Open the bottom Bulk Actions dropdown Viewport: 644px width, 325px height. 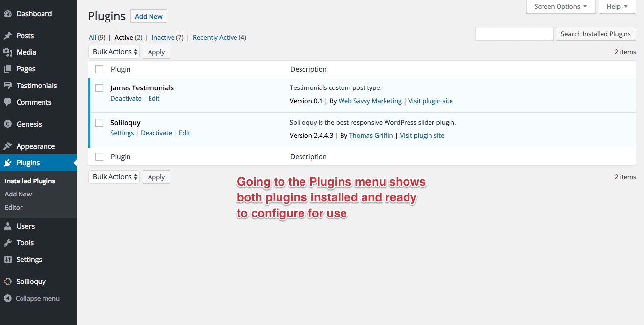(x=114, y=177)
